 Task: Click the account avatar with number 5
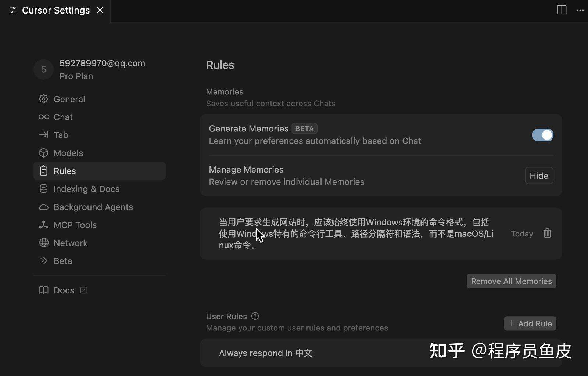pyautogui.click(x=44, y=69)
